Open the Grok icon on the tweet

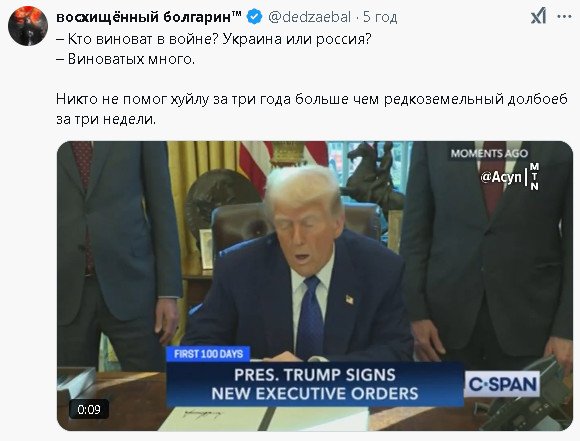coord(539,17)
